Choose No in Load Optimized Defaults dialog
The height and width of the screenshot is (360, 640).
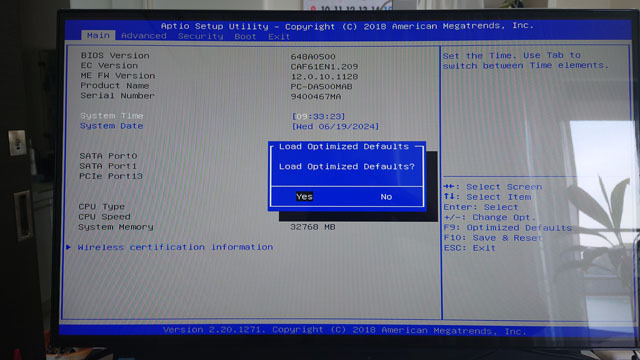click(386, 197)
